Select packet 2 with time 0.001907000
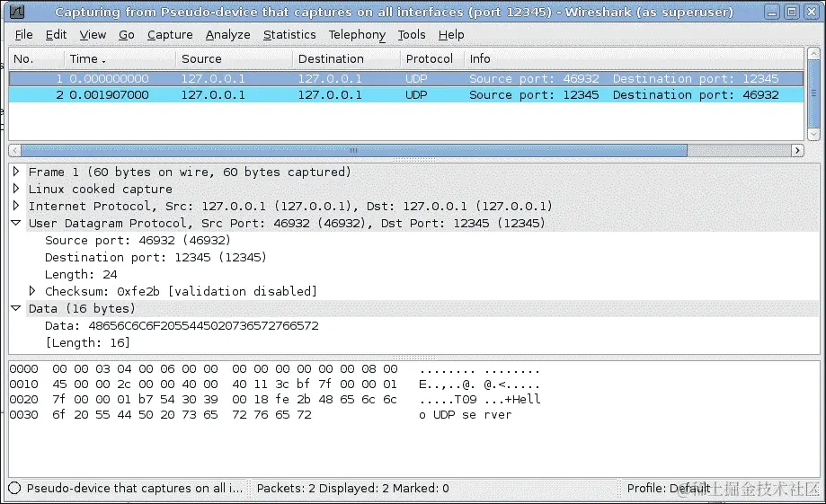The width and height of the screenshot is (826, 504). pos(406,95)
